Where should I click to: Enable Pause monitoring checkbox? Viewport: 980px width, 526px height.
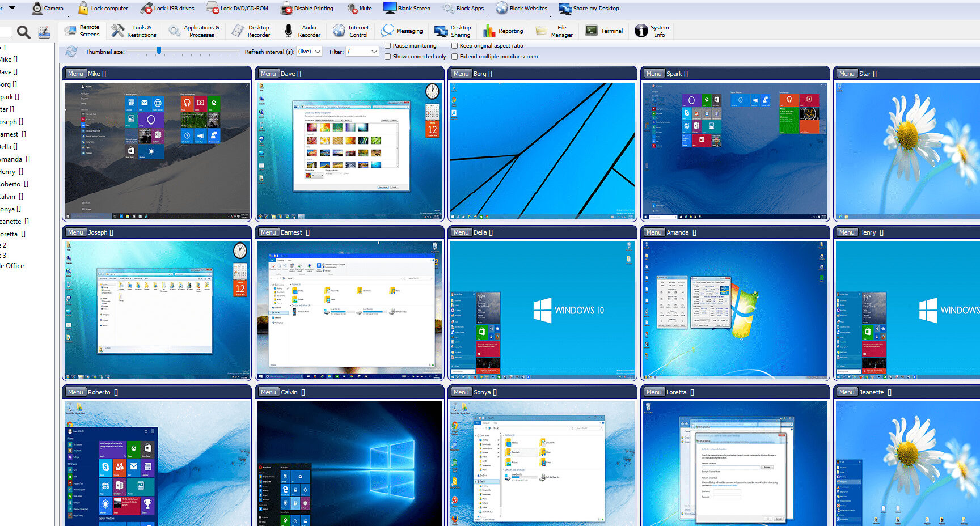(388, 46)
